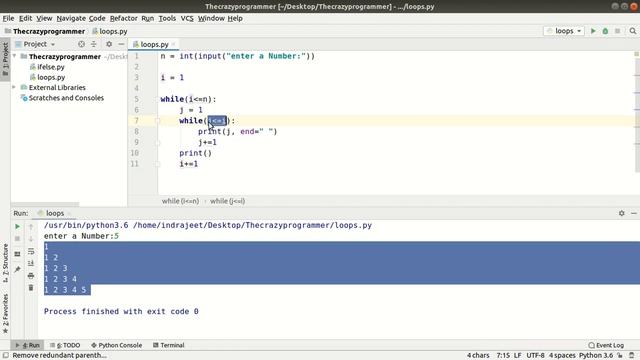
Task: Click loops.py breadcrumb in navigation bar
Action: tap(109, 31)
